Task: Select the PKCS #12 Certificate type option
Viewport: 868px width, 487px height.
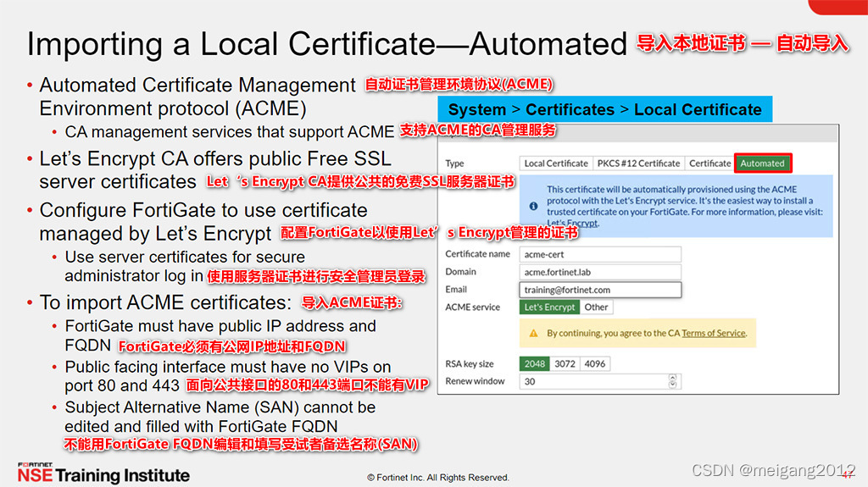Action: [x=638, y=163]
